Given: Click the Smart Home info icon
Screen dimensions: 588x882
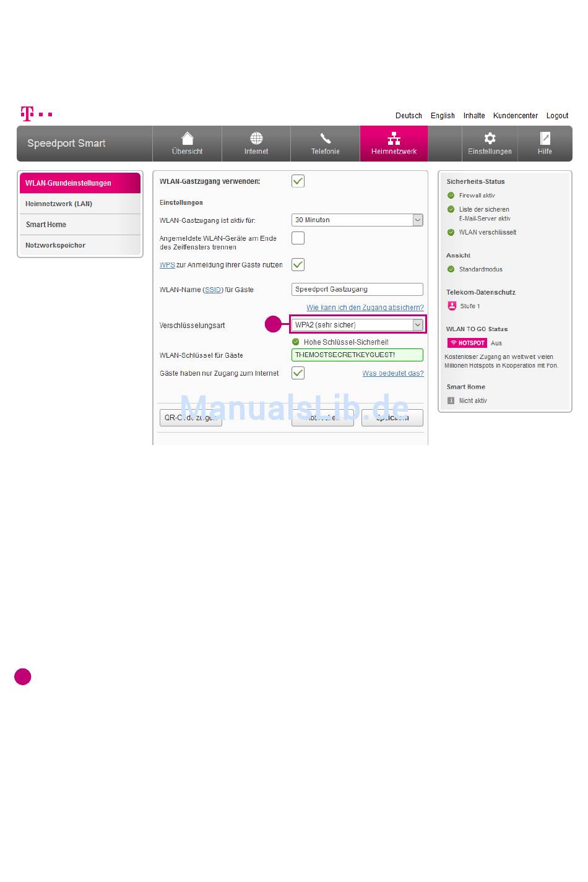Looking at the screenshot, I should tap(451, 400).
